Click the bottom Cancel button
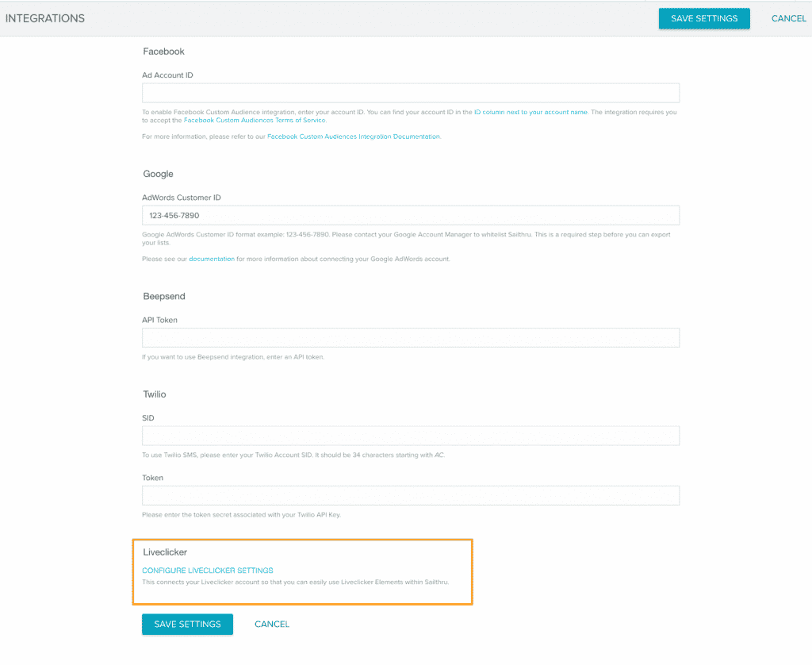 [272, 625]
